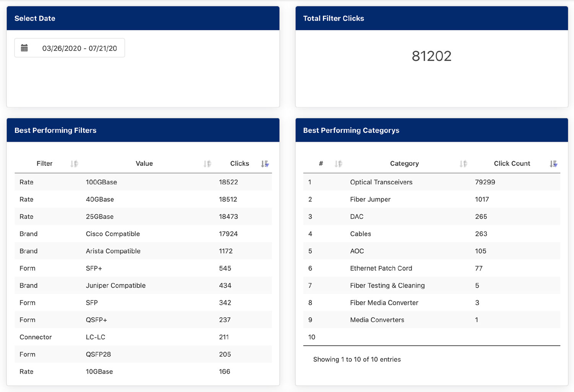Click the Best Performing Filters panel header
The width and height of the screenshot is (574, 392).
[143, 130]
